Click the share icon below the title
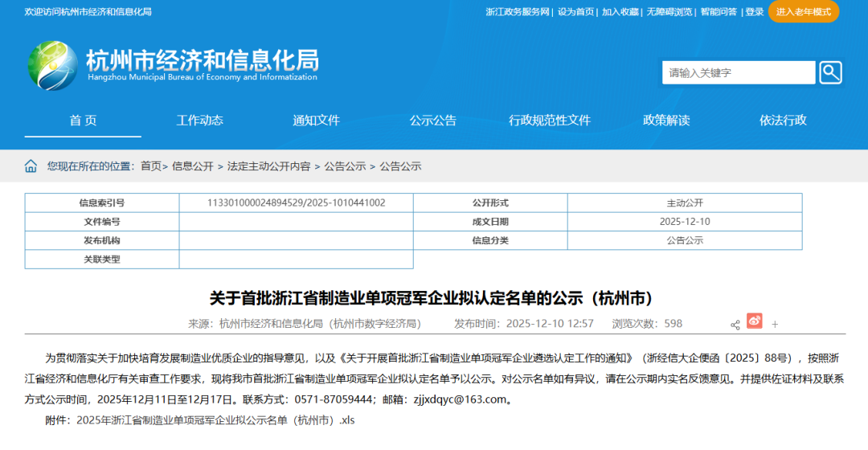Image resolution: width=868 pixels, height=450 pixels. [735, 325]
